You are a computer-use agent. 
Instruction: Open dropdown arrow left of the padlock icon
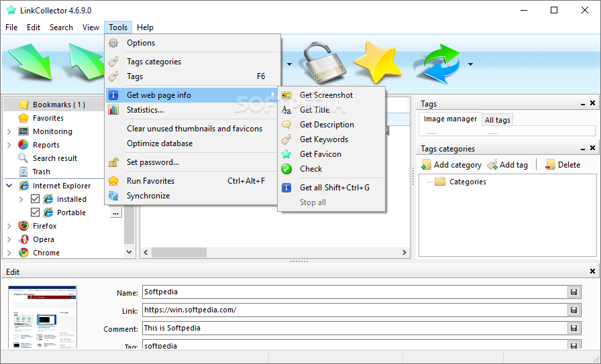(x=289, y=64)
